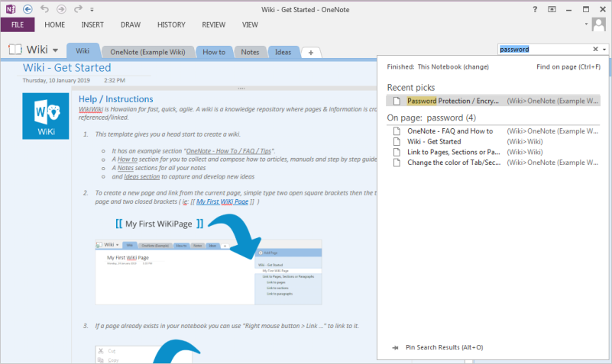Click page icon of Change the color result
Screen dimensions: 612x364
pyautogui.click(x=397, y=163)
